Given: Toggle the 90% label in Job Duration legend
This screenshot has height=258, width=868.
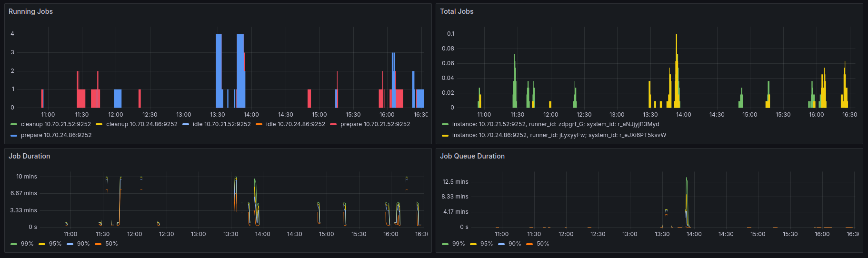Looking at the screenshot, I should (83, 244).
